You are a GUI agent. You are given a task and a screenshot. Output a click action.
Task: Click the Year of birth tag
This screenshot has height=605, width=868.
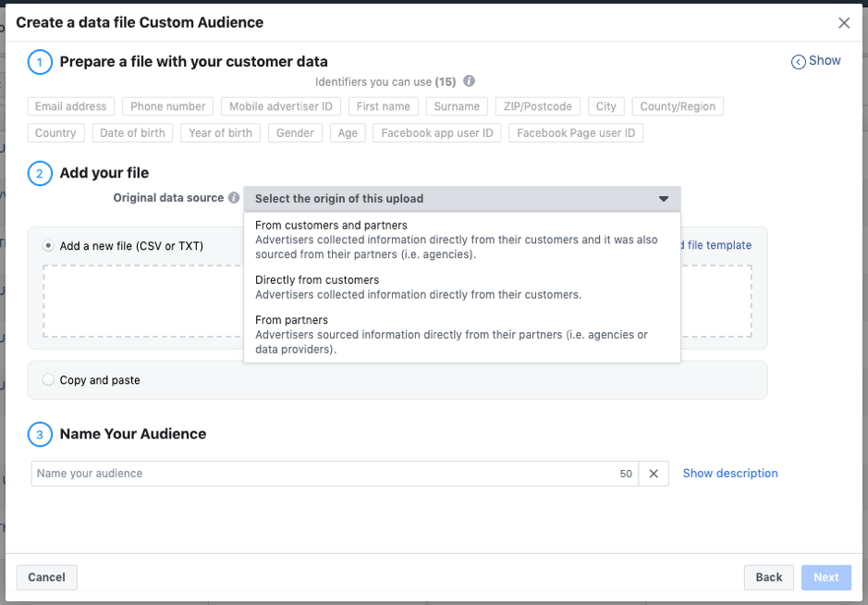tap(220, 133)
